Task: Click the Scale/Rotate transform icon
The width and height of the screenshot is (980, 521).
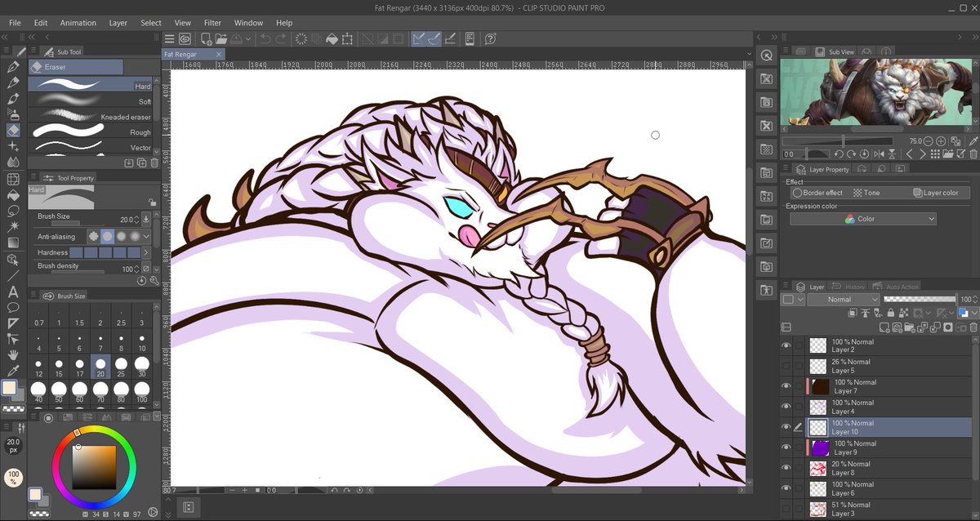Action: coord(348,38)
